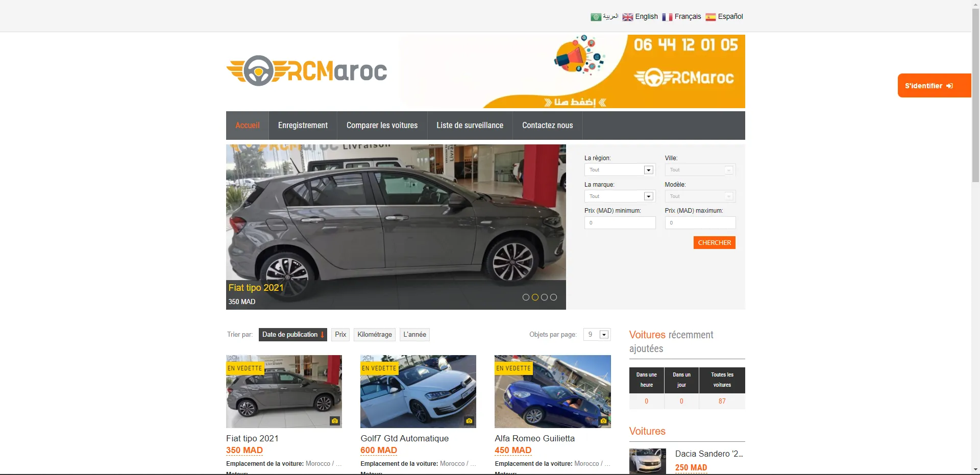The image size is (980, 475).
Task: Click the Dans une heure count 0
Action: pos(646,402)
